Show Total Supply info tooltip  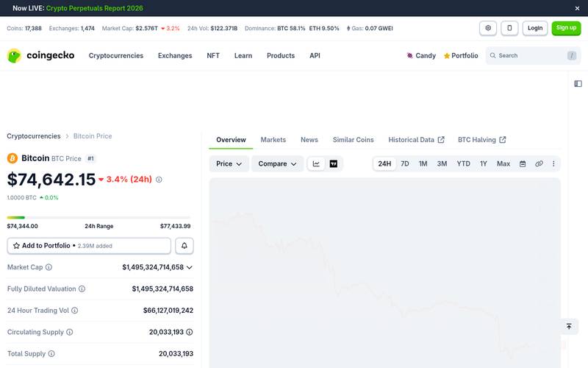pyautogui.click(x=51, y=353)
